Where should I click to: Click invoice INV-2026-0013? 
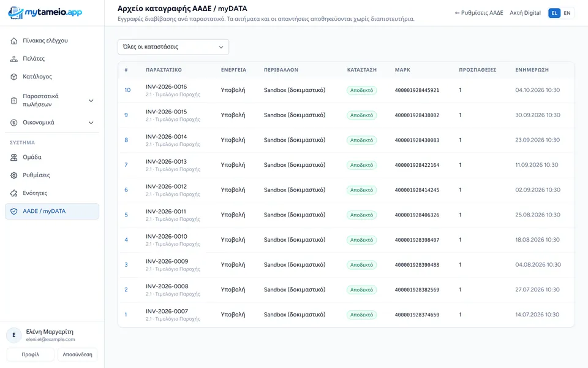(x=166, y=161)
